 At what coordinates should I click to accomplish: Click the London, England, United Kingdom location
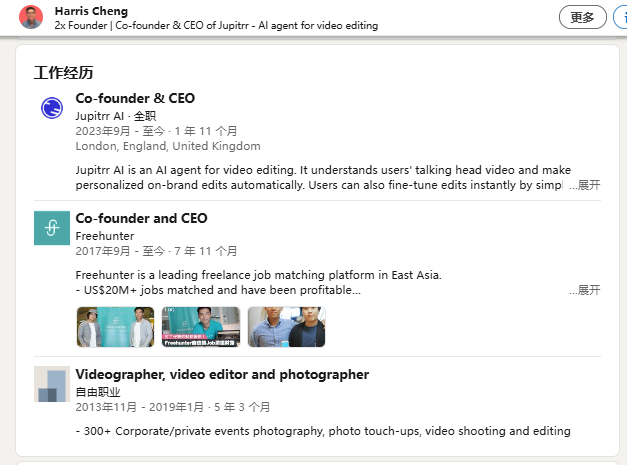168,146
